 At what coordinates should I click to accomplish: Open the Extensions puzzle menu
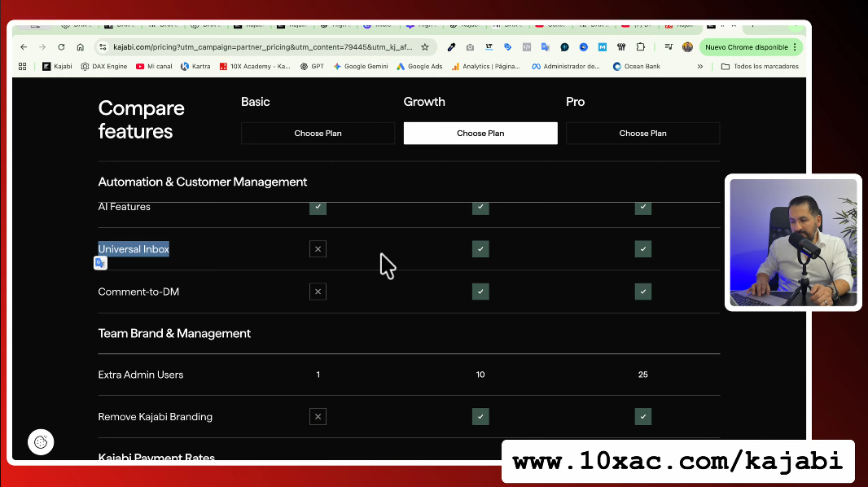tap(641, 47)
